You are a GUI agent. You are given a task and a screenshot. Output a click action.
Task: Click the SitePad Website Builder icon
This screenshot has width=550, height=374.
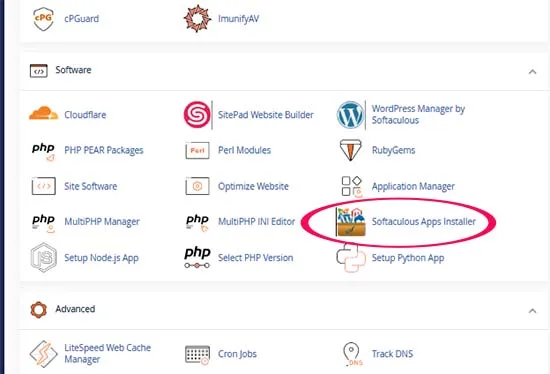[x=197, y=114]
